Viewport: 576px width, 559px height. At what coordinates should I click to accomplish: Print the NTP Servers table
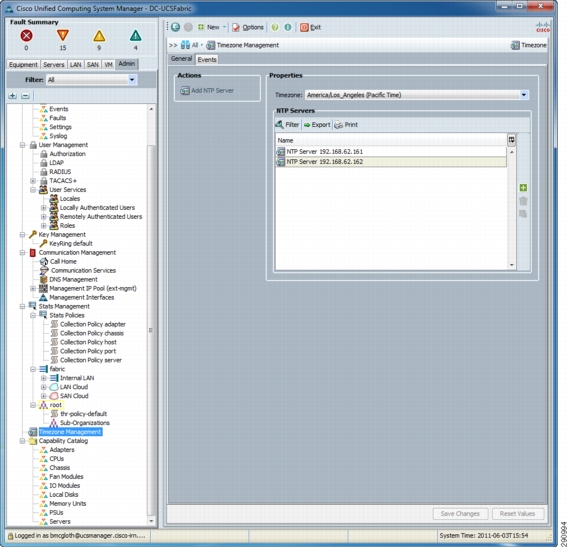(346, 125)
